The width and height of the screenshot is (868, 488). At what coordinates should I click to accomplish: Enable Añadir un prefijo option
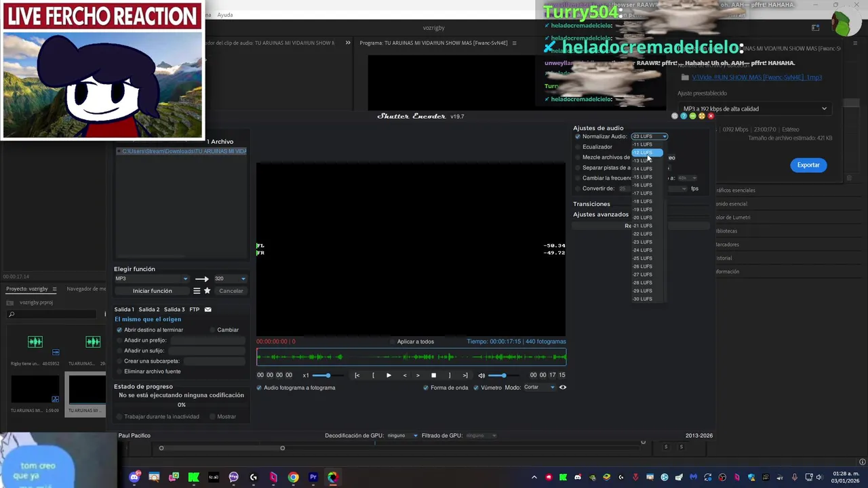[x=120, y=340]
